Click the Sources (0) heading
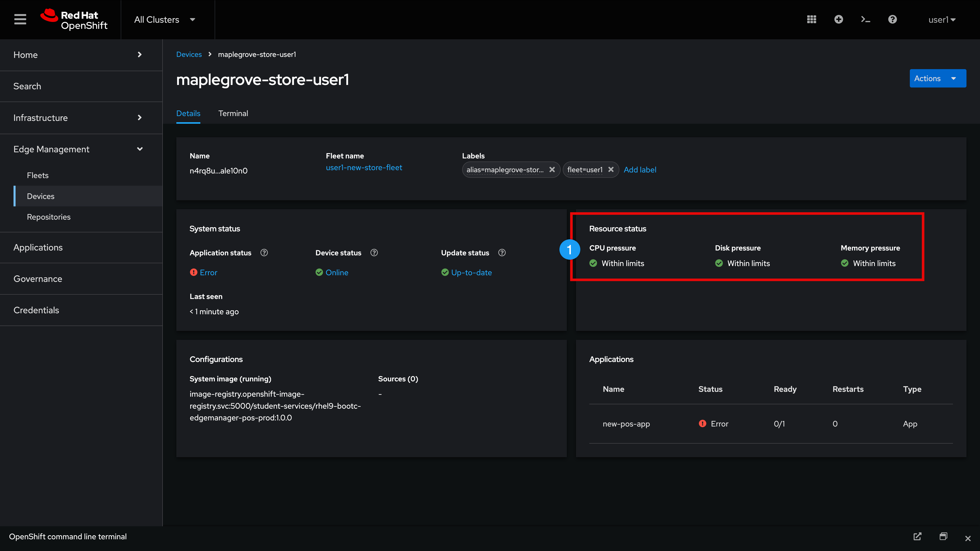 click(398, 379)
